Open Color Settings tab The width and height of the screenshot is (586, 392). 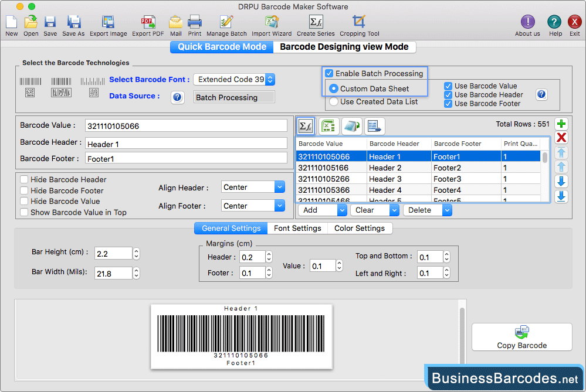360,229
